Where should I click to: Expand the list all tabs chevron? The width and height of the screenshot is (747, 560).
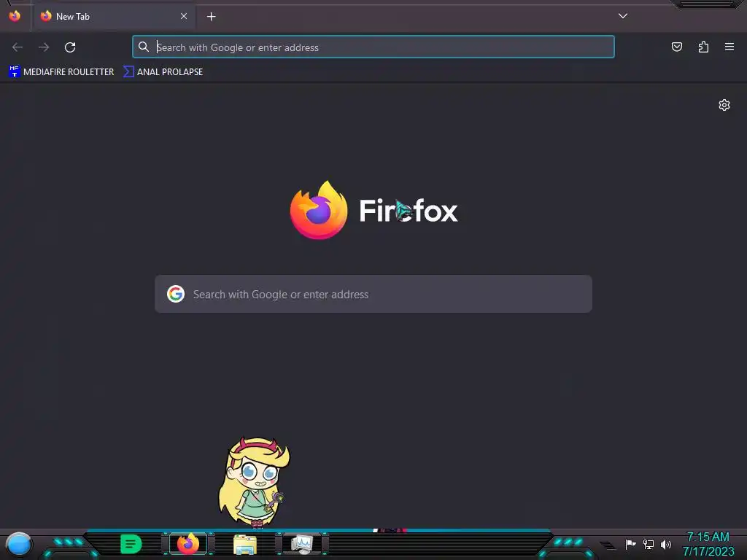pyautogui.click(x=623, y=16)
